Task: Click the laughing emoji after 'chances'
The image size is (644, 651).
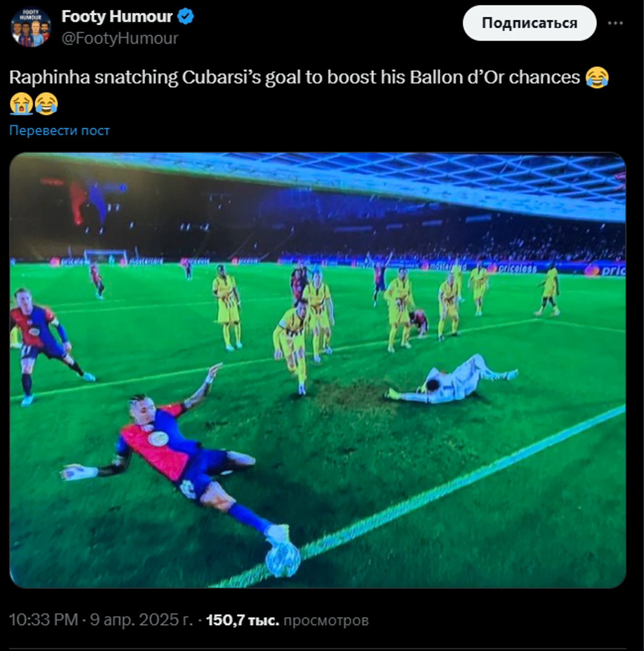Action: [597, 78]
